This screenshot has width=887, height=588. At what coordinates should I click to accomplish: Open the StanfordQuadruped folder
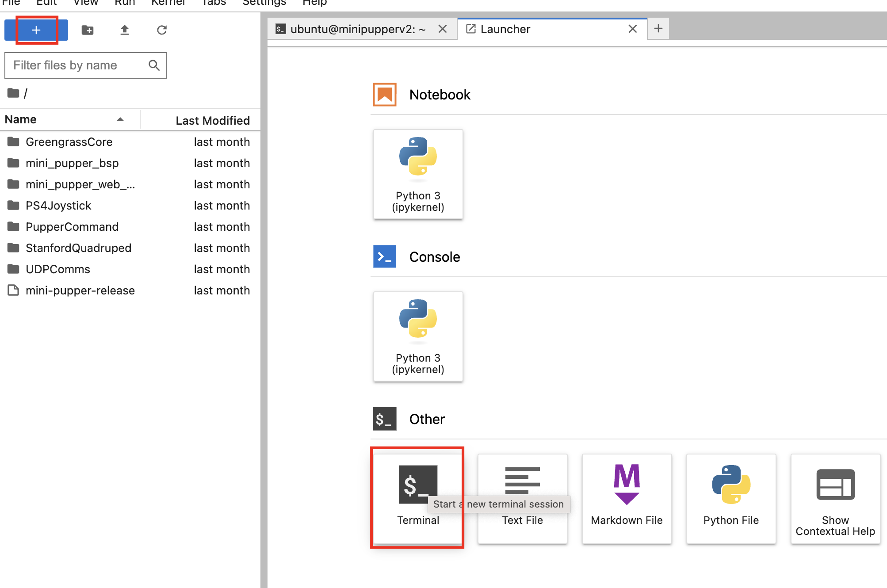tap(78, 248)
